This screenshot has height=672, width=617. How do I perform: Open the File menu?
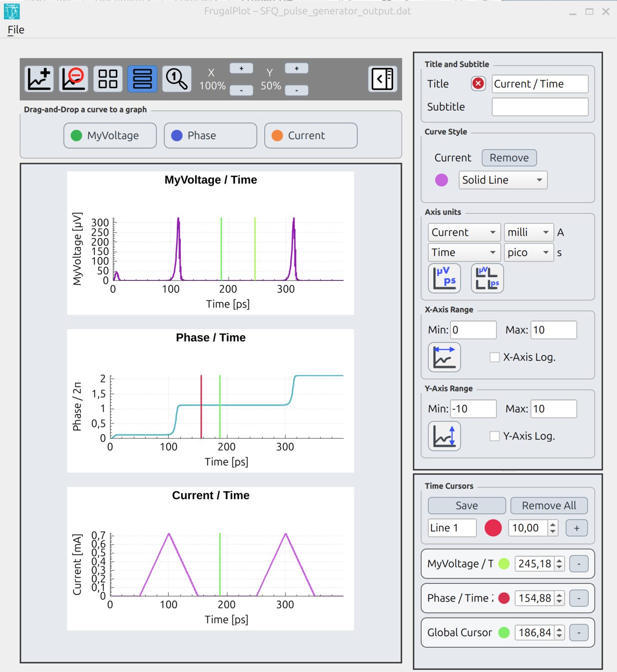pos(16,30)
